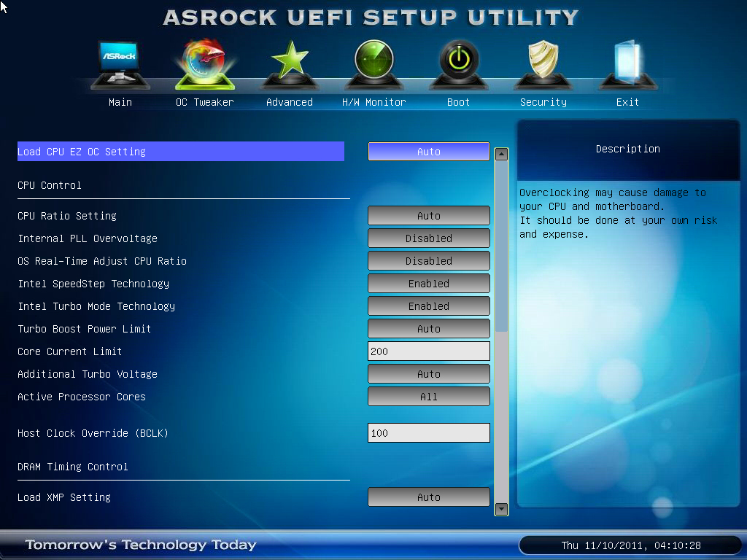Select the Boot power button icon
The image size is (747, 560).
pos(459,65)
